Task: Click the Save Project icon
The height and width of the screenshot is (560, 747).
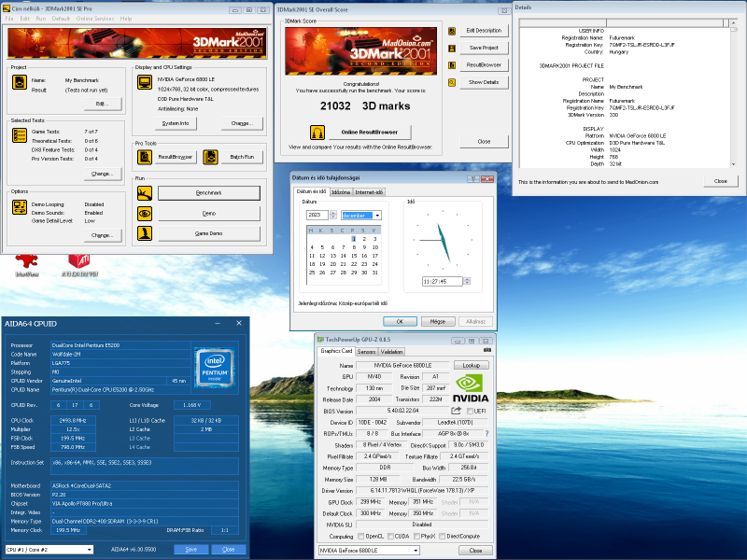Action: 452,49
